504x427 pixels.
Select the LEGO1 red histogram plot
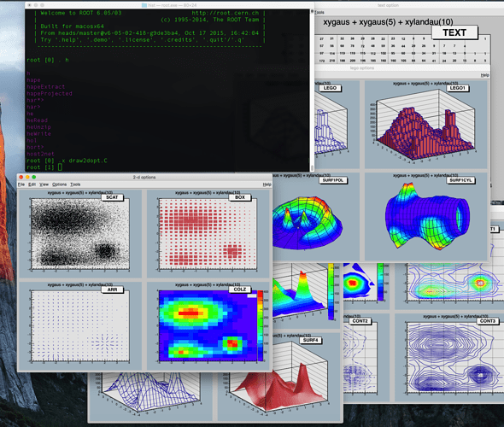click(x=426, y=125)
